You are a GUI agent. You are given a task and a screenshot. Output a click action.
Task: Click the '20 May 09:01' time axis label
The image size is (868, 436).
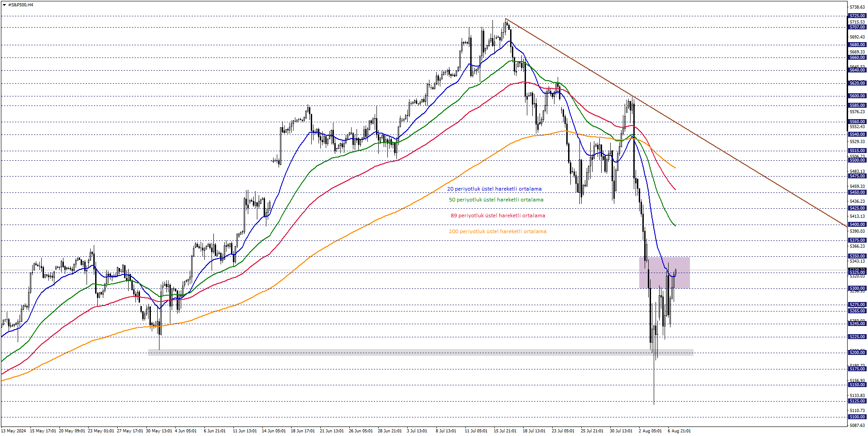(x=72, y=431)
